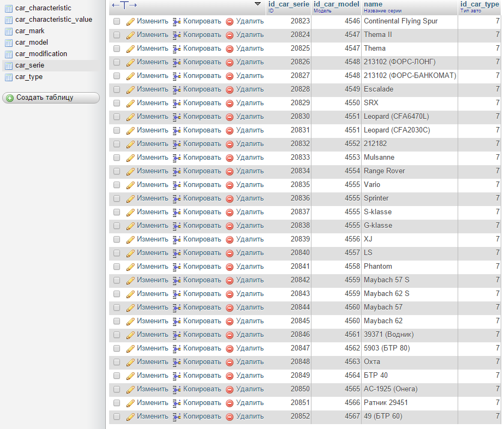Screen dimensions: 504x429
Task: Click red delete icon in Mulsanne row
Action: click(230, 158)
